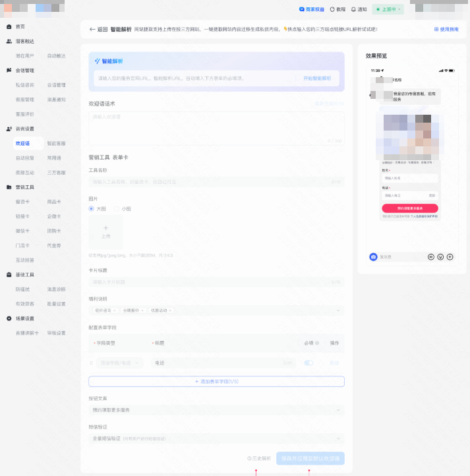The height and width of the screenshot is (476, 470).
Task: Click the 咨询设置 person icon
Action: pyautogui.click(x=9, y=129)
